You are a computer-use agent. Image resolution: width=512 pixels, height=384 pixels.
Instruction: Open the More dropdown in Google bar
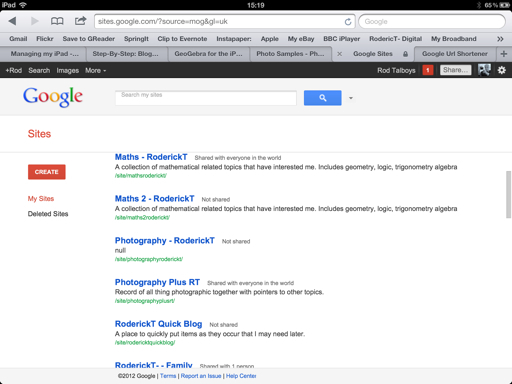pyautogui.click(x=95, y=71)
